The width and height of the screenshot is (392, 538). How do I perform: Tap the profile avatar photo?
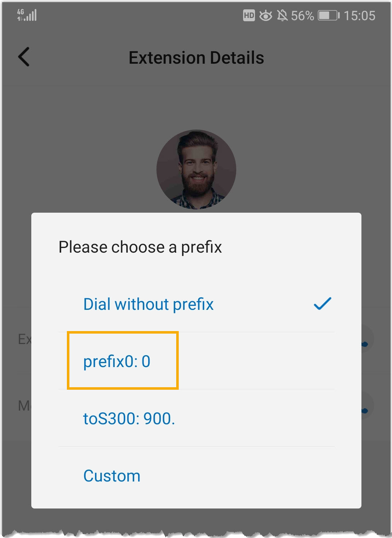(196, 169)
